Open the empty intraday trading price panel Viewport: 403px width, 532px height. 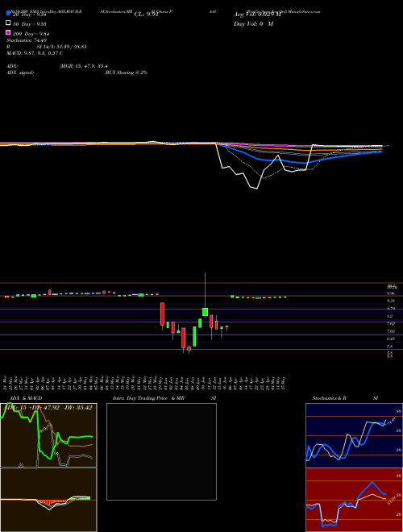click(161, 451)
